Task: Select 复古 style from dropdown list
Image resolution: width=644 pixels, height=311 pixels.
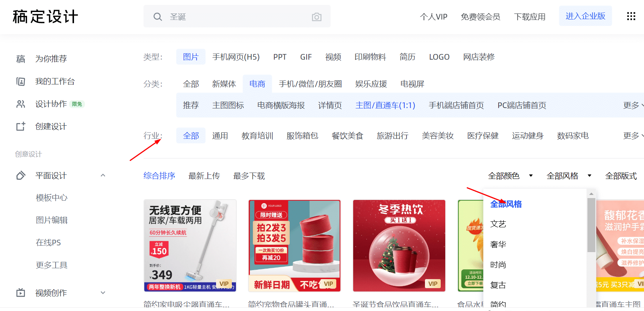Action: [498, 285]
